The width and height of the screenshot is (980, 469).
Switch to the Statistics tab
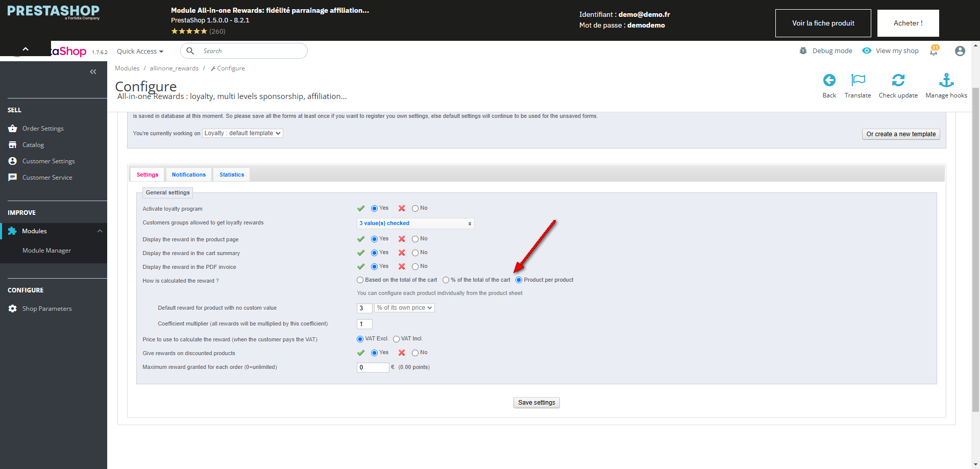(x=232, y=175)
